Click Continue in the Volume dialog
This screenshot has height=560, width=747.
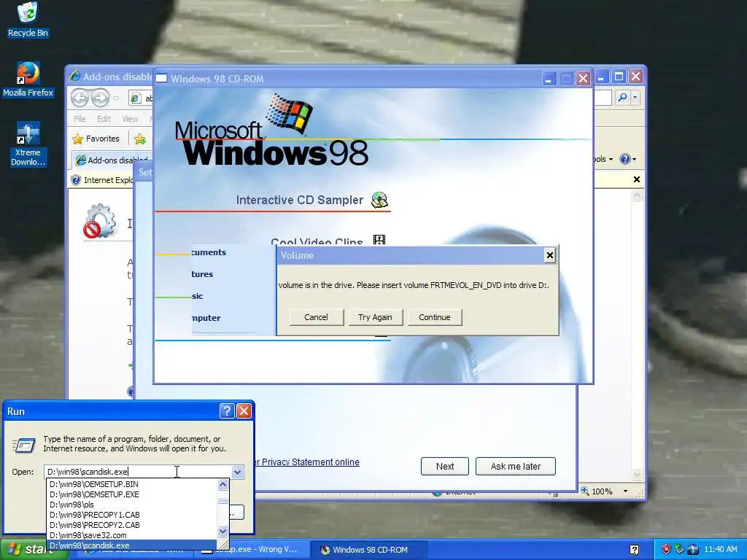point(435,317)
